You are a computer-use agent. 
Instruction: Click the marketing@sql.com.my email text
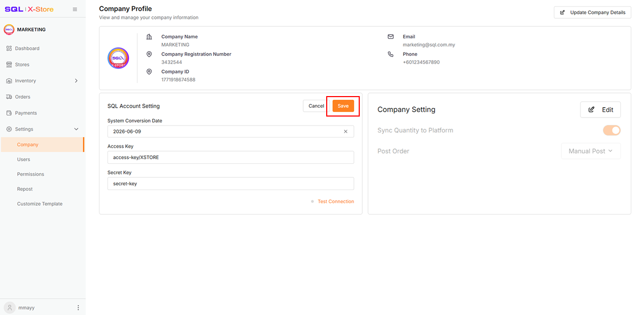429,45
